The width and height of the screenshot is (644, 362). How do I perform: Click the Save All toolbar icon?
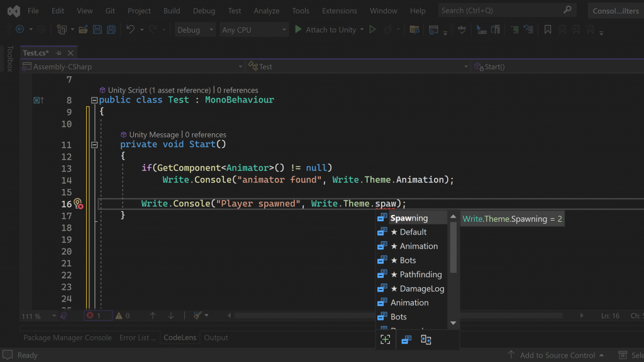pos(111,30)
